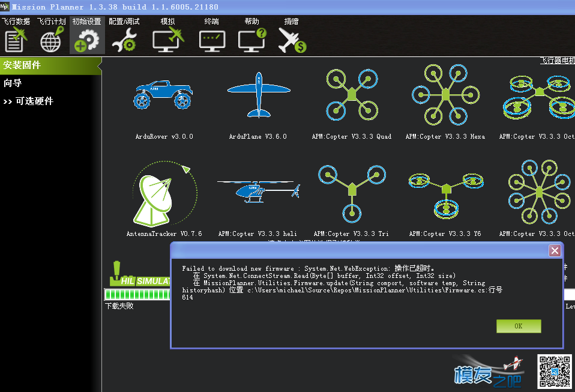Image resolution: width=575 pixels, height=392 pixels.
Task: Select the AntennaTracker V0.7.6 dish icon
Action: [164, 193]
